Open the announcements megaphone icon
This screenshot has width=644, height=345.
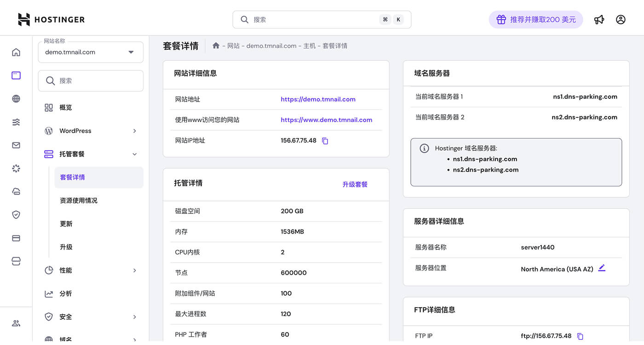[599, 20]
